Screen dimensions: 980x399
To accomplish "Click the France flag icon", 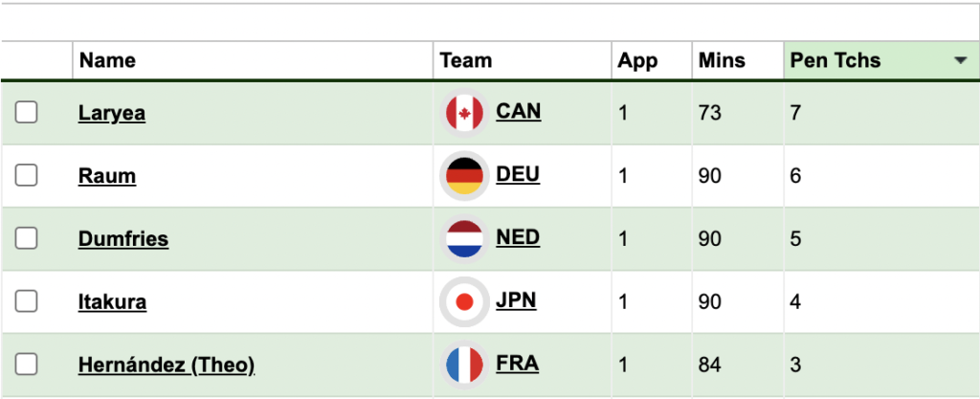I will point(464,365).
